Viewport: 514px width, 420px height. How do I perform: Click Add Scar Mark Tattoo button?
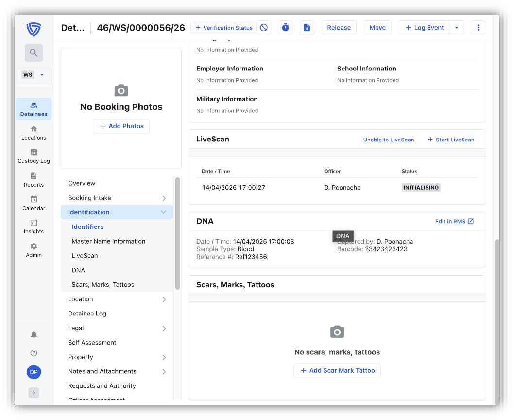click(337, 370)
